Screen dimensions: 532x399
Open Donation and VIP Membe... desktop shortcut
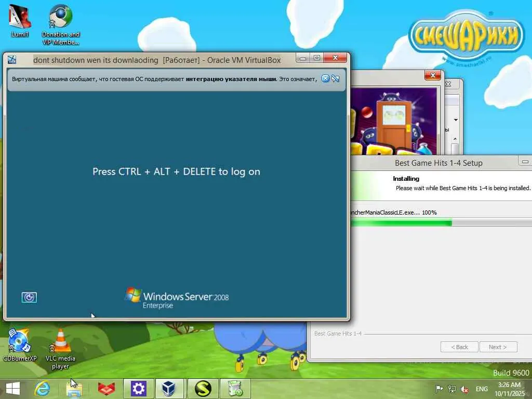tap(60, 24)
